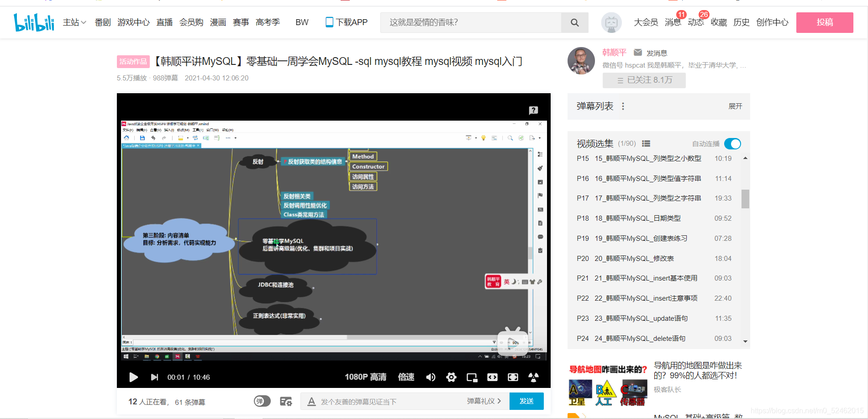868x419 pixels.
Task: Open 会员购 in the nav bar
Action: click(x=191, y=22)
